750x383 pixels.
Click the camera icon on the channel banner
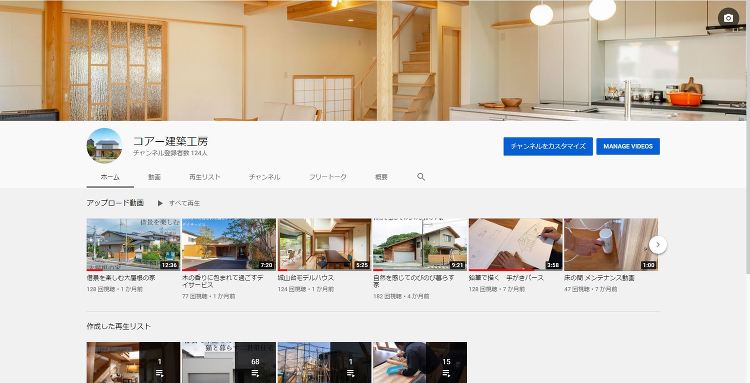[x=728, y=18]
